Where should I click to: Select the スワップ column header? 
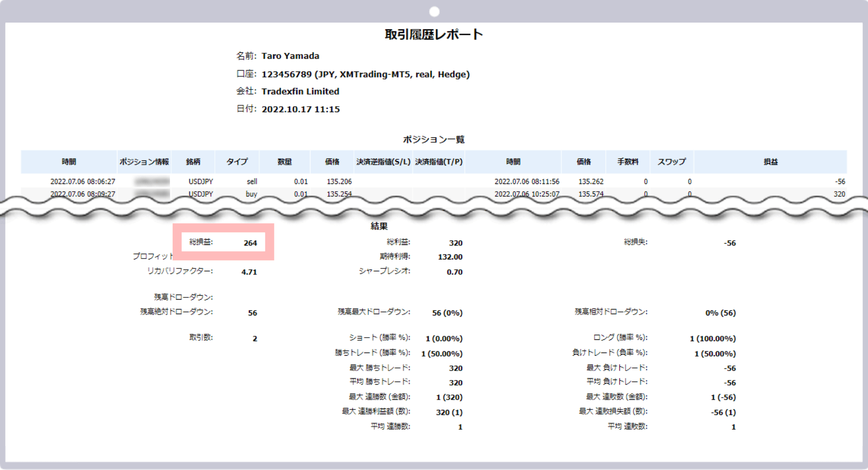pos(671,162)
